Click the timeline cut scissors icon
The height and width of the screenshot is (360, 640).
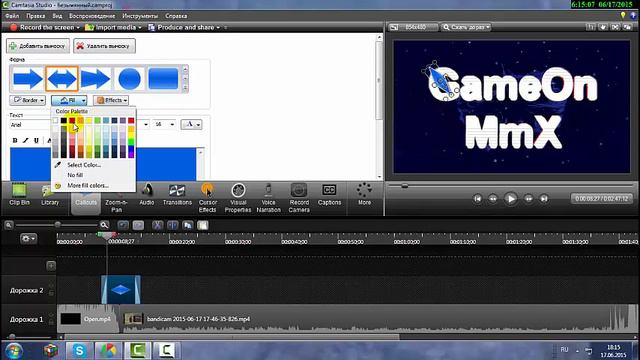point(157,225)
